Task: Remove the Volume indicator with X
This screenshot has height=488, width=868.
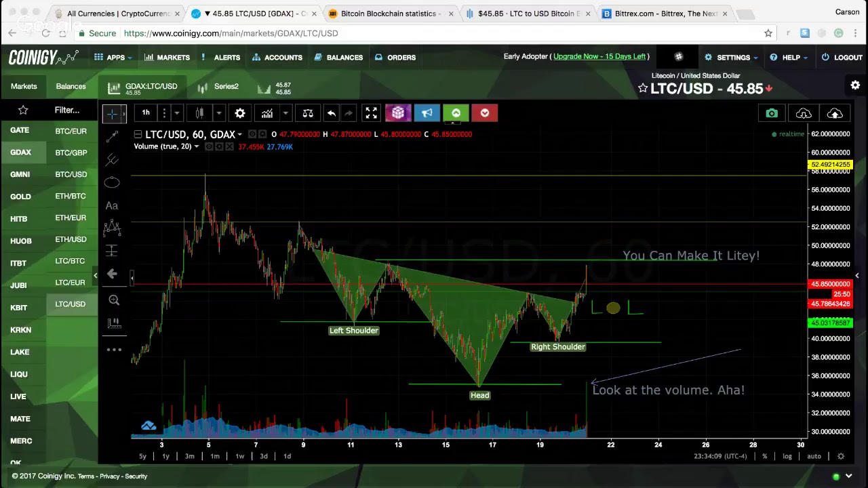Action: (x=229, y=147)
